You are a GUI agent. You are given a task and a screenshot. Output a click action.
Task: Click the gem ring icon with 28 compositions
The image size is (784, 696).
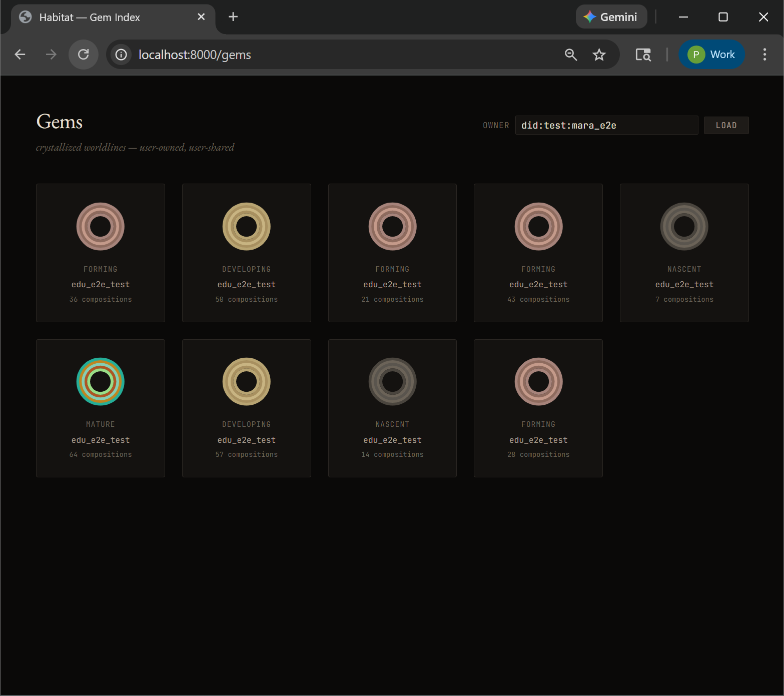(x=538, y=382)
